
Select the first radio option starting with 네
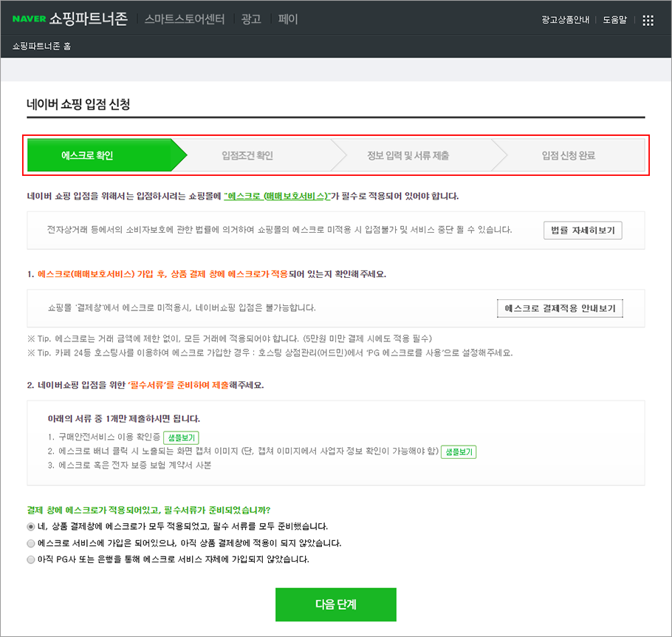(31, 526)
